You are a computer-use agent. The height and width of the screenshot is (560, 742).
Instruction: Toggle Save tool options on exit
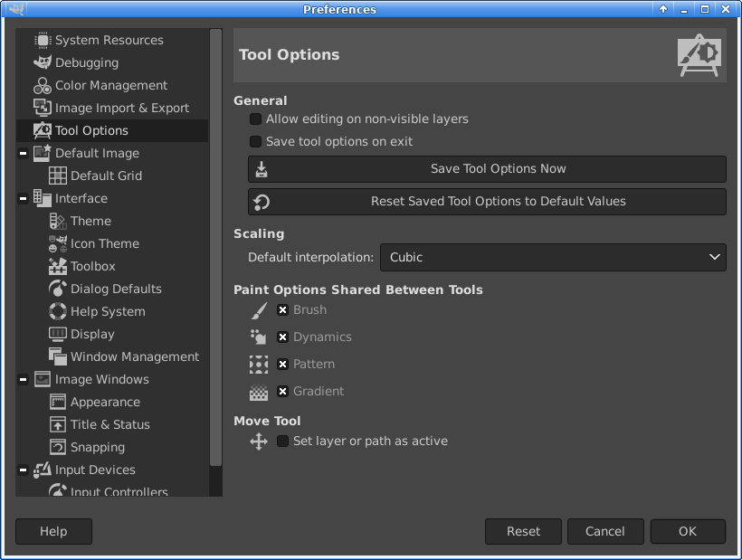coord(255,142)
